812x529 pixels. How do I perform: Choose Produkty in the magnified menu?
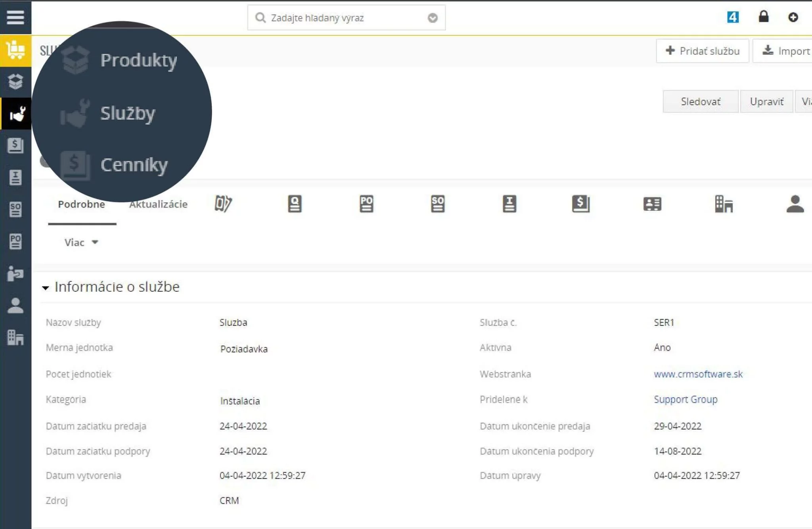[x=138, y=60]
